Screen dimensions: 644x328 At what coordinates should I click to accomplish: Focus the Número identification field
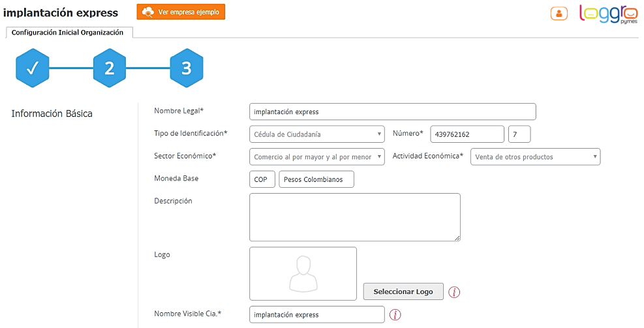coord(467,134)
